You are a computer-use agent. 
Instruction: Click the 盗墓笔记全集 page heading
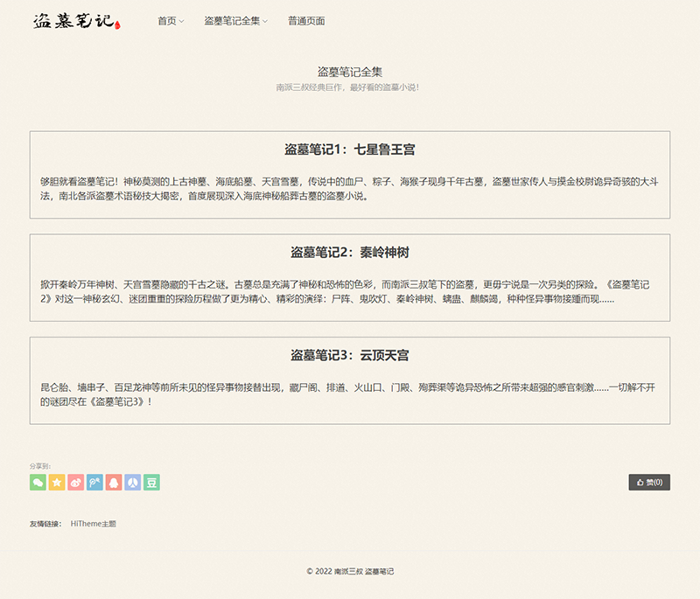tap(349, 72)
